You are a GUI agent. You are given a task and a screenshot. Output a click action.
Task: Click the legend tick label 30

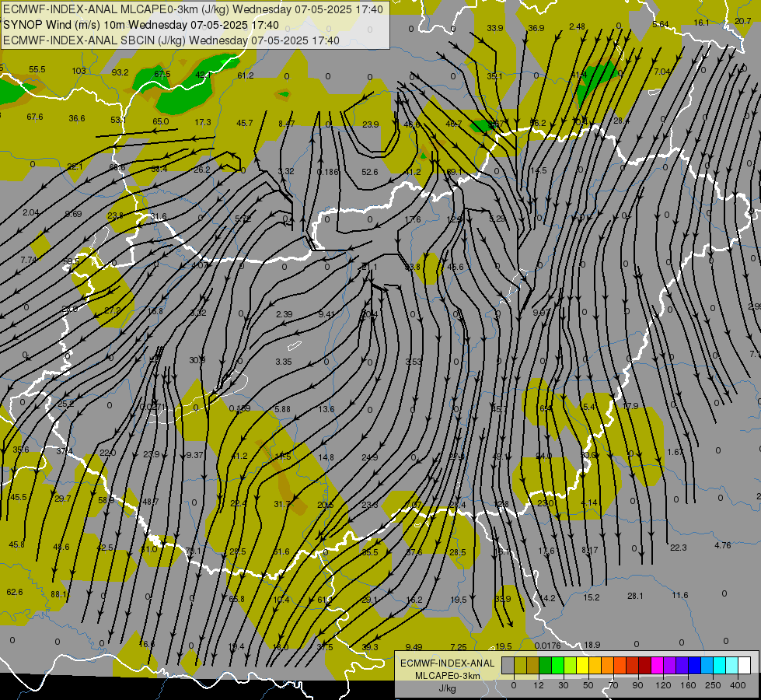[x=564, y=685]
